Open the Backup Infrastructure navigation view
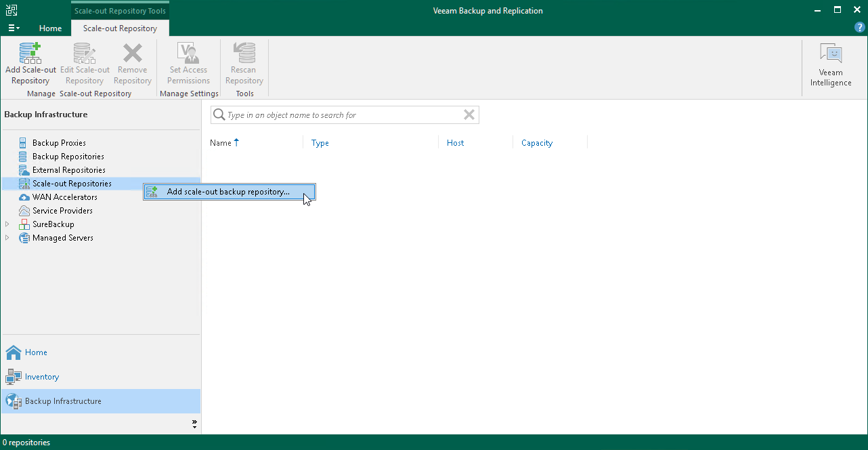 101,401
